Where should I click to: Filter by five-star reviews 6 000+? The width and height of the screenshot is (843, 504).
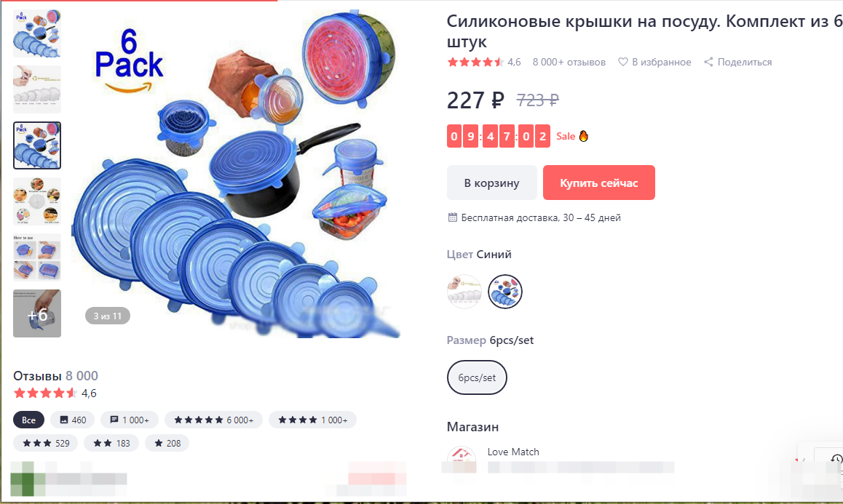213,420
